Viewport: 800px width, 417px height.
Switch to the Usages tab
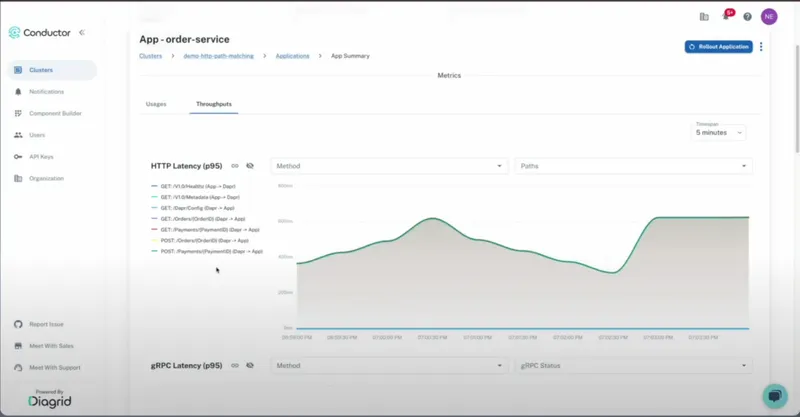click(156, 104)
